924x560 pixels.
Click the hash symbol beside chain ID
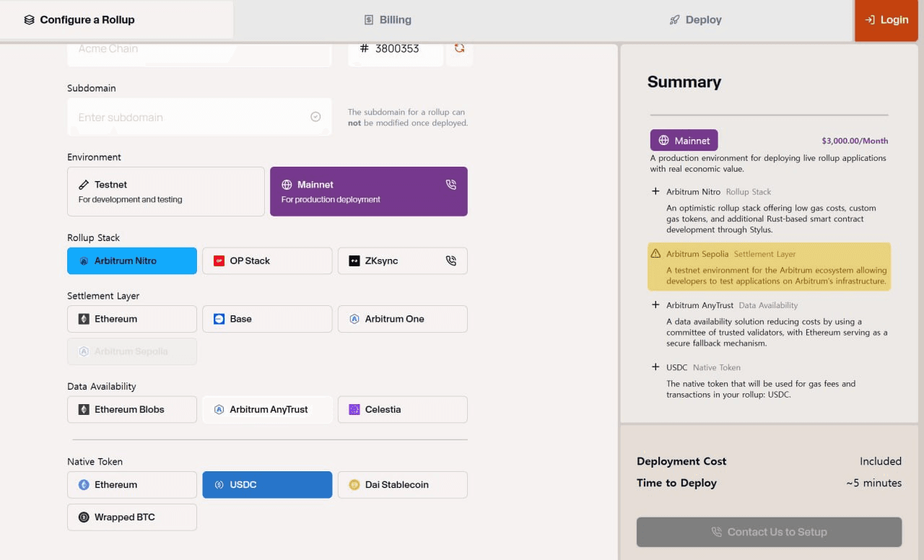click(x=364, y=48)
